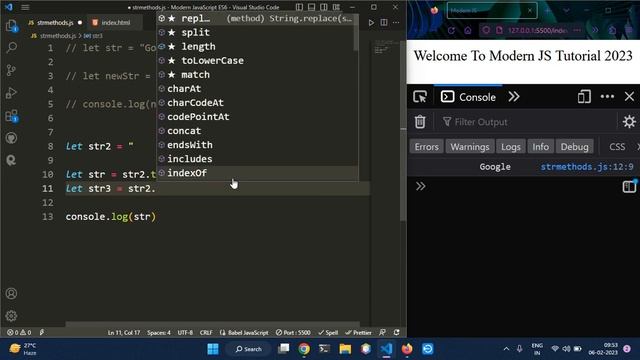Toggle the Debug filter
Image resolution: width=640 pixels, height=360 pixels.
(574, 147)
